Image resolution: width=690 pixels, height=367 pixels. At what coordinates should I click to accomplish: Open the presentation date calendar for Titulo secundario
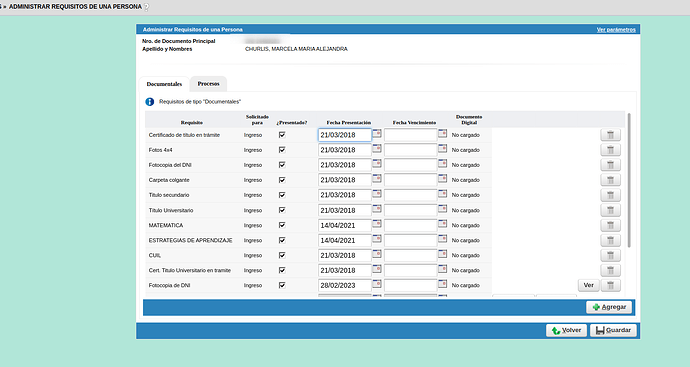coord(377,194)
